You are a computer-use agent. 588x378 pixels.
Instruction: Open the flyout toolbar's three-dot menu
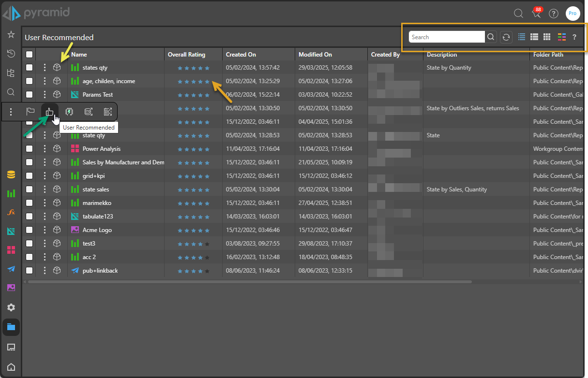[x=11, y=112]
